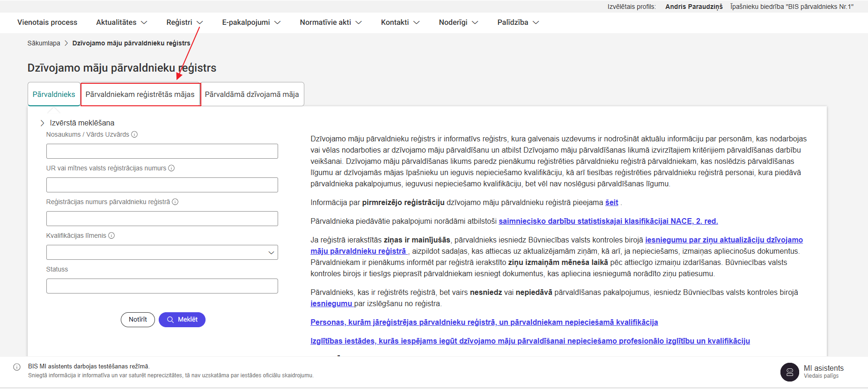Image resolution: width=868 pixels, height=389 pixels.
Task: Select the Pārvaldāmā dzīvojamā māja tab
Action: (252, 95)
